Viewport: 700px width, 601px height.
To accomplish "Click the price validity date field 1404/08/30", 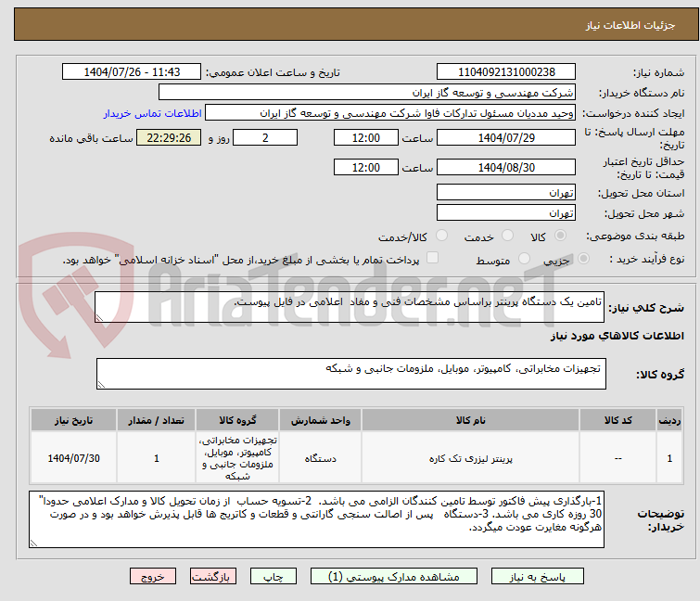I will (505, 168).
